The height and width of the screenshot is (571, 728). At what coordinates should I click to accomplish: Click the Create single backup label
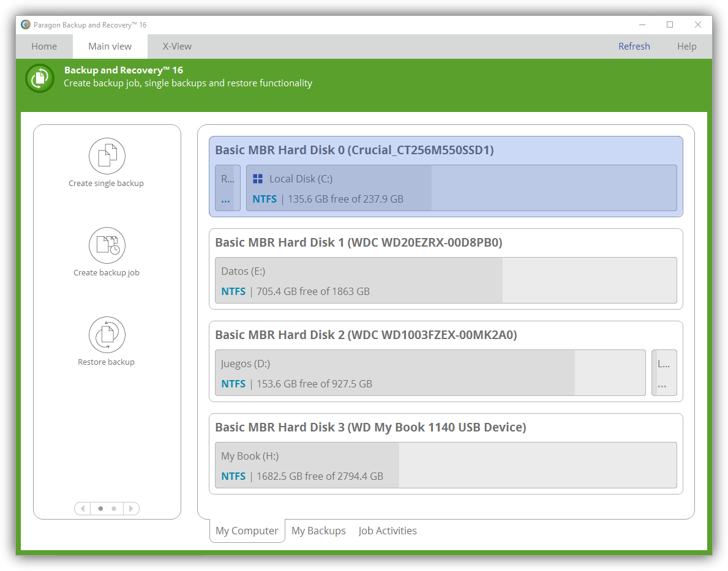coord(107,184)
